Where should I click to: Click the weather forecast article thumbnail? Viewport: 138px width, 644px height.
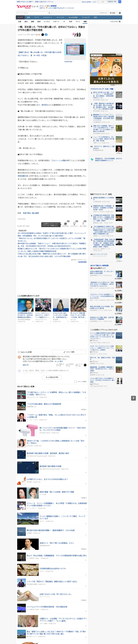(75, 49)
